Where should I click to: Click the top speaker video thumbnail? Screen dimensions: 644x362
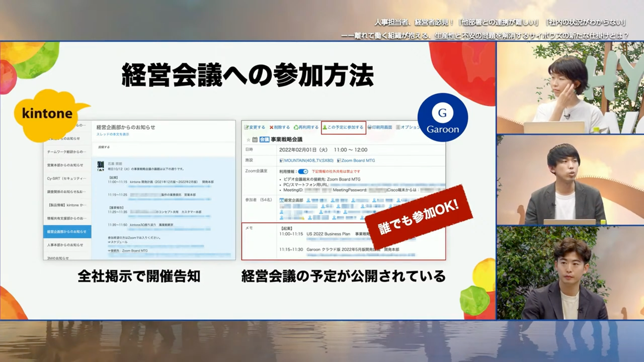pos(570,87)
